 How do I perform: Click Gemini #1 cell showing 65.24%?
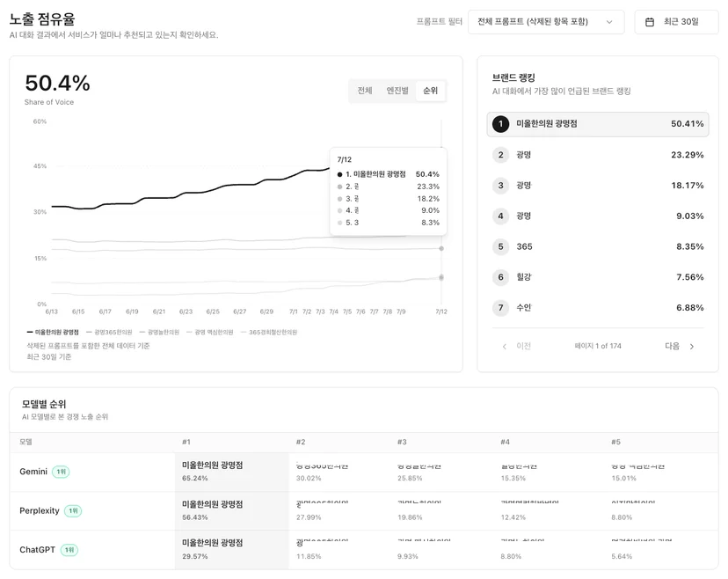pos(232,472)
